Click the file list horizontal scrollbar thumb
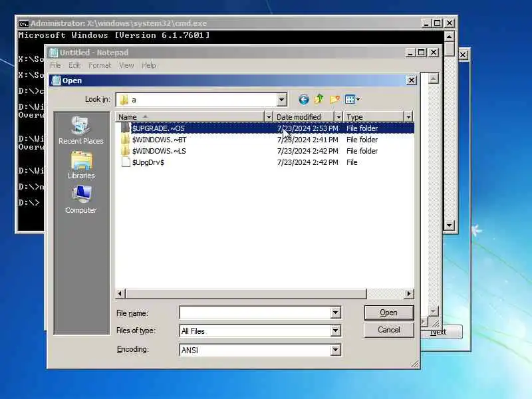The width and height of the screenshot is (532, 399). [246, 293]
